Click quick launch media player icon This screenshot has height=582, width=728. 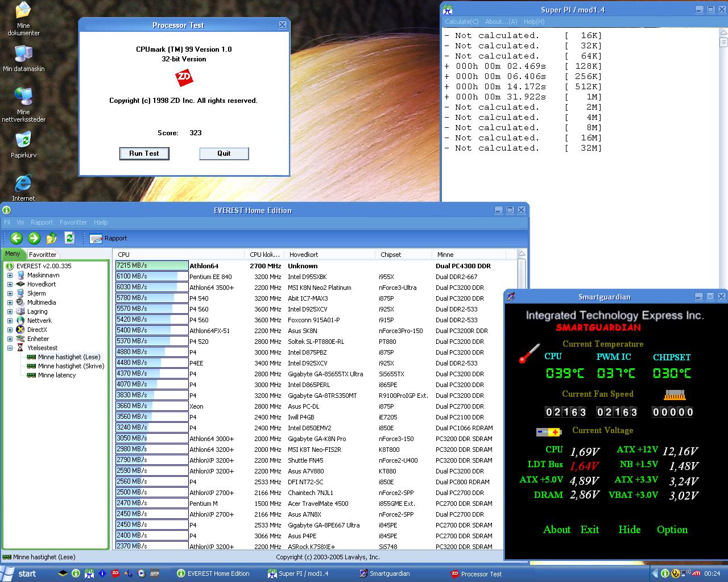(x=141, y=573)
